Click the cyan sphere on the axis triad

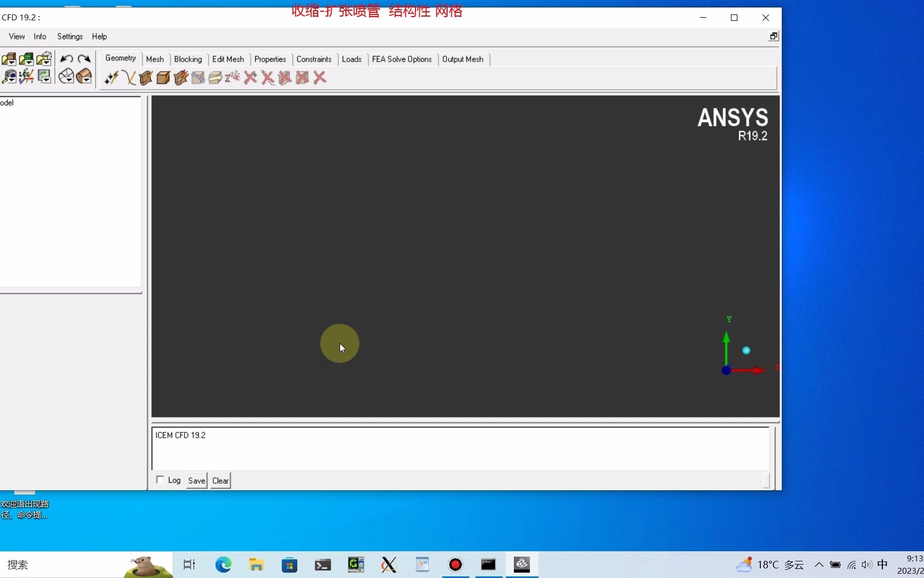tap(746, 351)
